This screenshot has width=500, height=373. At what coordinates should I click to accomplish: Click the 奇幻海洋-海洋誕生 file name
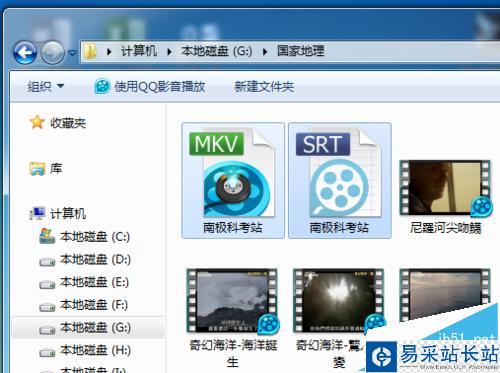coord(233,353)
